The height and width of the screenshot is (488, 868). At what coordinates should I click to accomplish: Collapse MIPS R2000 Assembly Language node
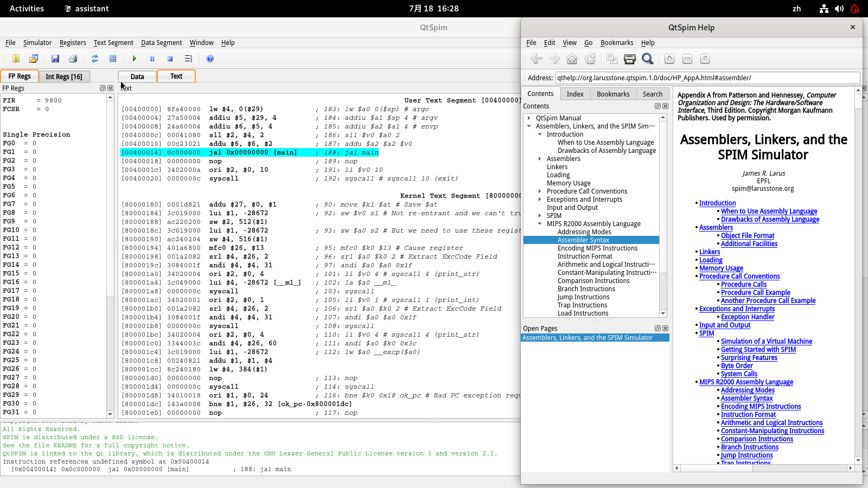coord(540,223)
